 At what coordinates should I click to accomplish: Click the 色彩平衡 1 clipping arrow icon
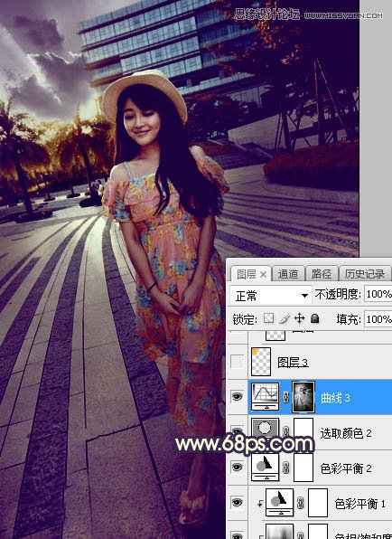[260, 503]
